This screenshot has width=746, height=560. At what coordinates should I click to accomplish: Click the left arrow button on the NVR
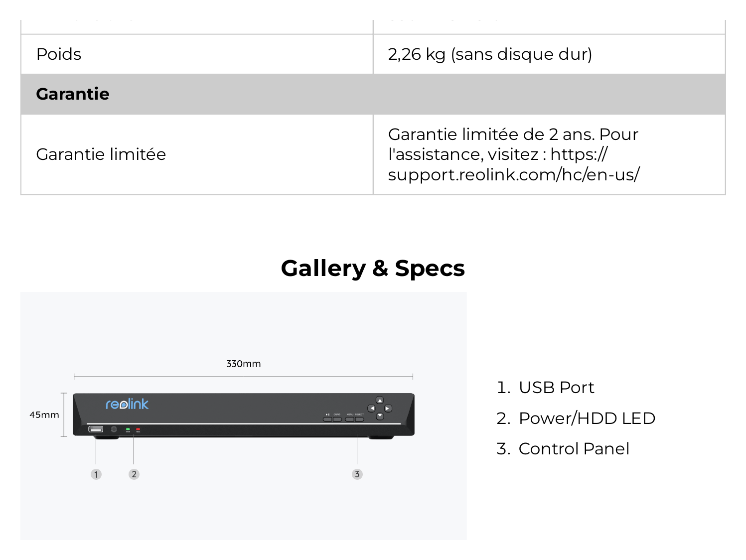(x=371, y=408)
